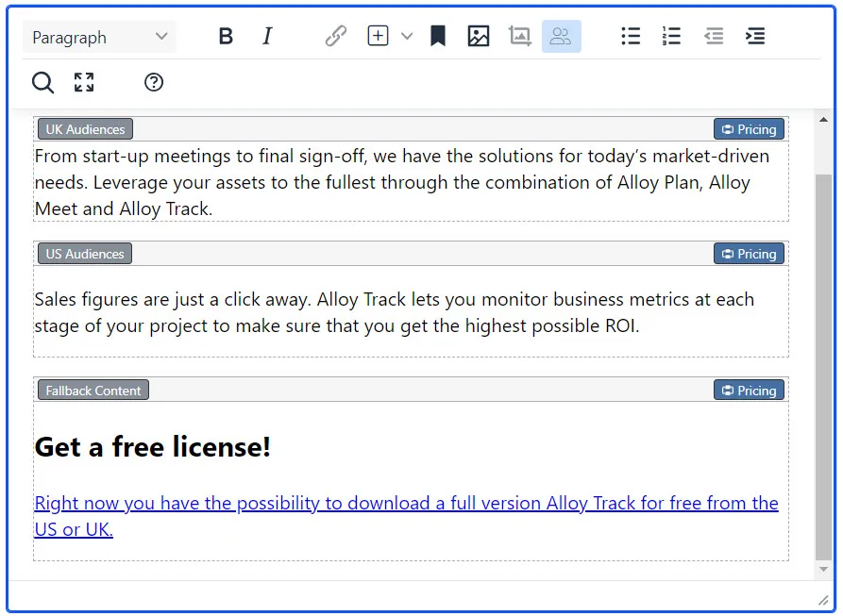Click the 'Sales figures are just a click away' paragraph

pyautogui.click(x=394, y=312)
